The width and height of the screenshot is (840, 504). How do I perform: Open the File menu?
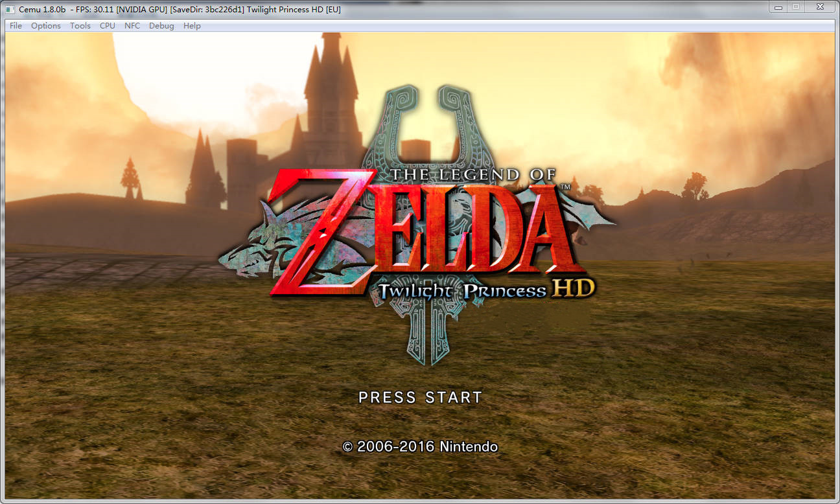16,26
